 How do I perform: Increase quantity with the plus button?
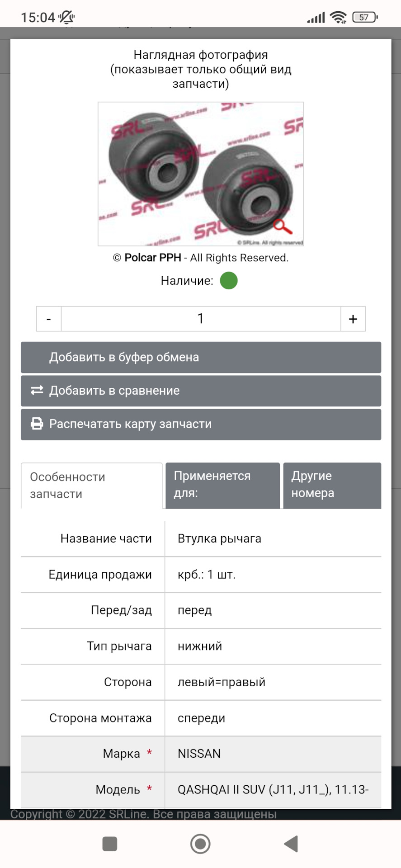click(353, 319)
